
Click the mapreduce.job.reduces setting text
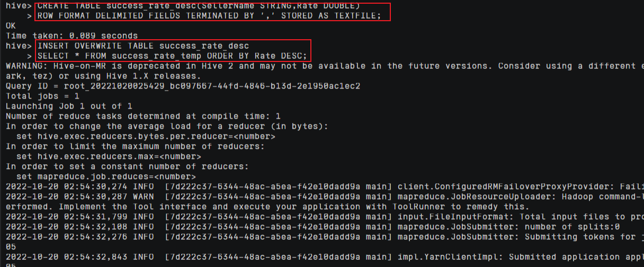[106, 176]
